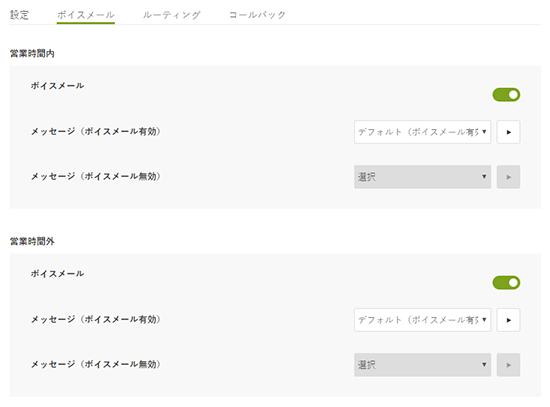The image size is (550, 407).
Task: Play the after-hours voicemail-disabled message
Action: pos(508,365)
